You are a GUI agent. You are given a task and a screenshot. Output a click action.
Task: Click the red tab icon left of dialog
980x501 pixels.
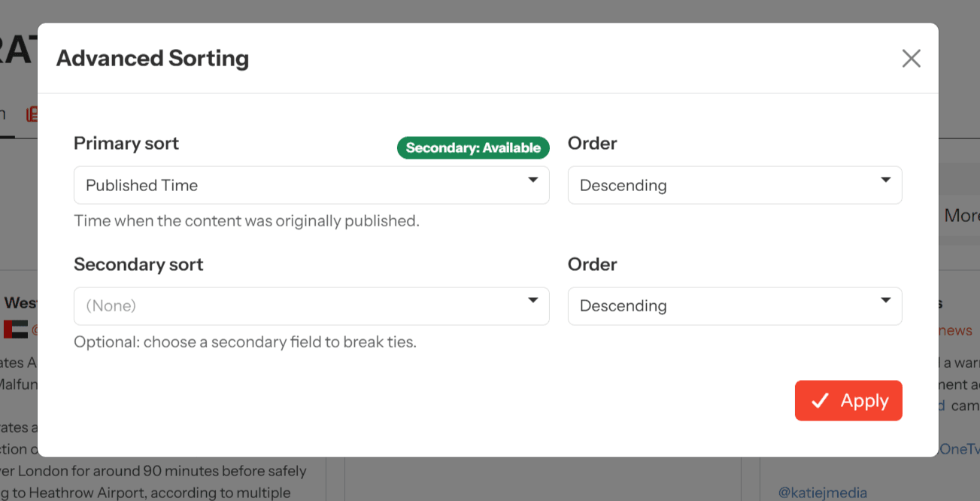point(32,114)
